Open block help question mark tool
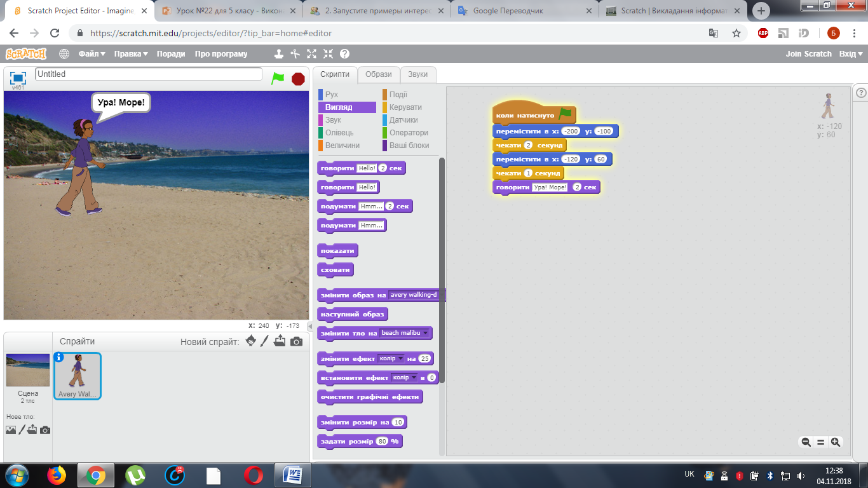This screenshot has width=868, height=488. [x=344, y=54]
